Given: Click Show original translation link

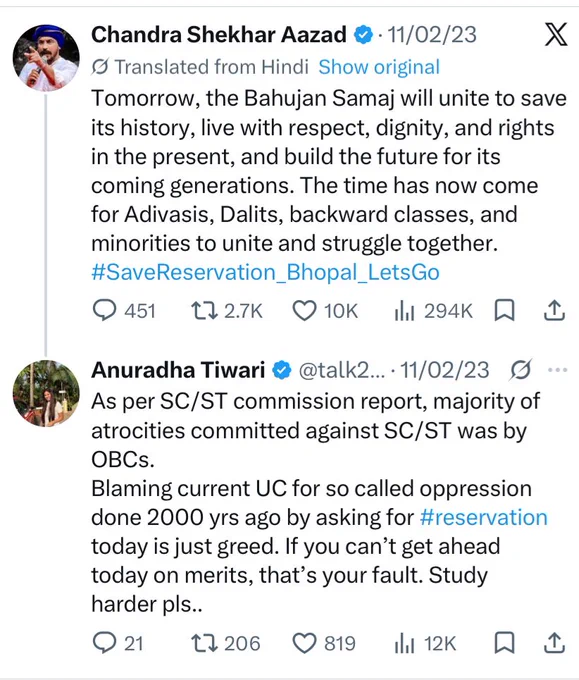Looking at the screenshot, I should (379, 67).
